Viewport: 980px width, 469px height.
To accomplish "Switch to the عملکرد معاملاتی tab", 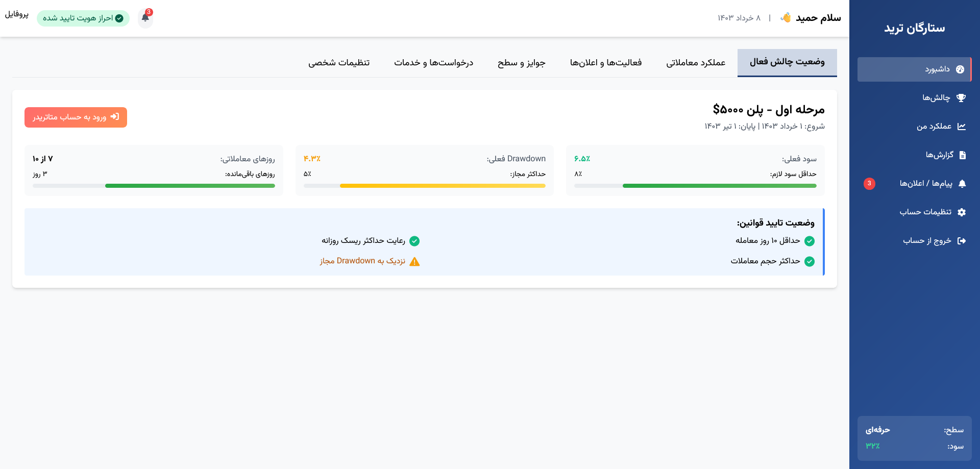I will click(x=695, y=63).
